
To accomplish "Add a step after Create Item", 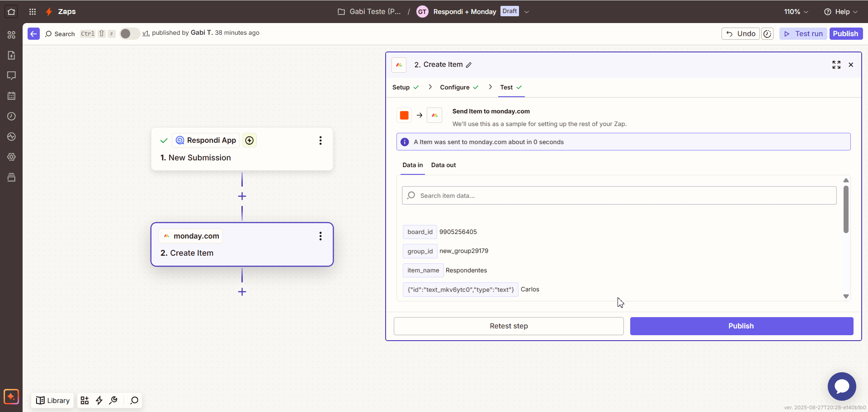I will (x=242, y=292).
